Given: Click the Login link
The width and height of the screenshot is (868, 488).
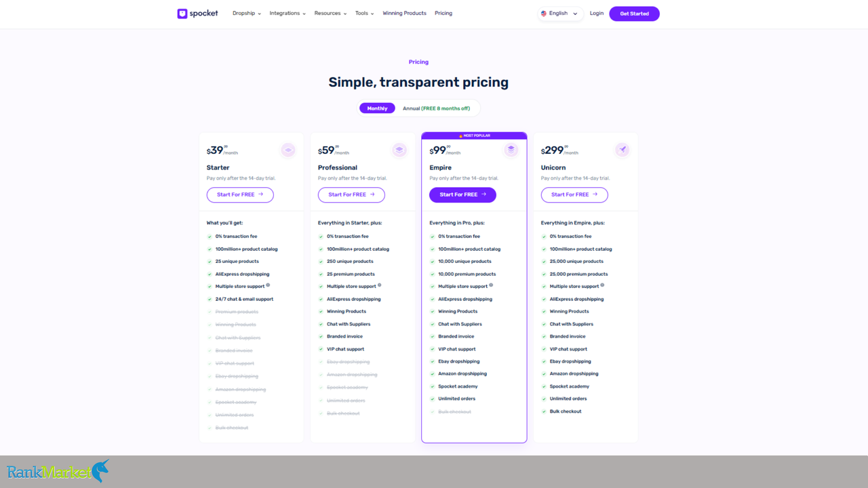Looking at the screenshot, I should (597, 14).
